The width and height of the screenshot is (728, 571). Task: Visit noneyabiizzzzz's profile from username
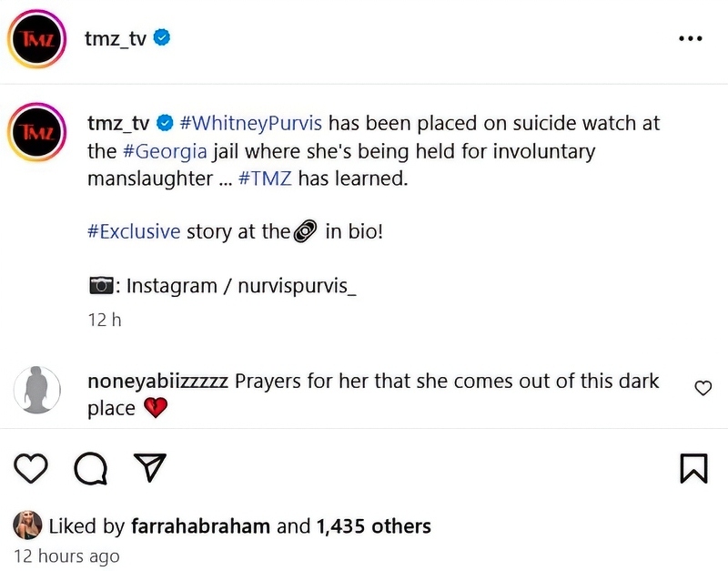click(x=157, y=381)
